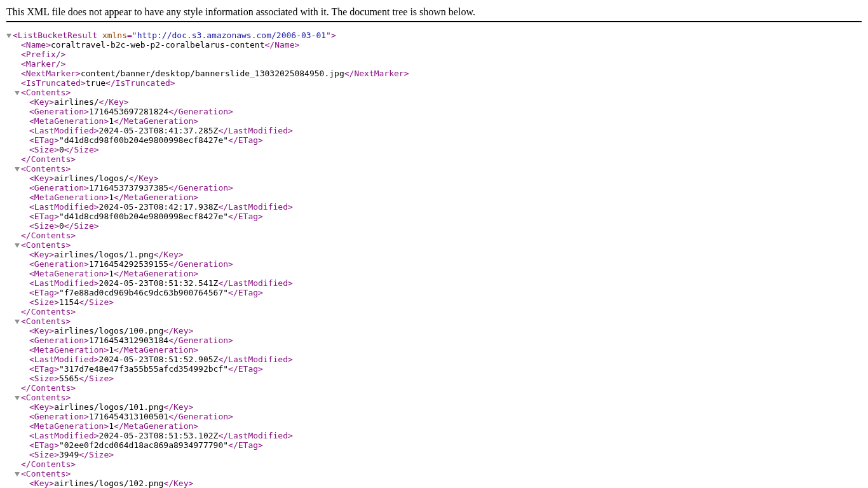Click Size value 3949

(69, 455)
